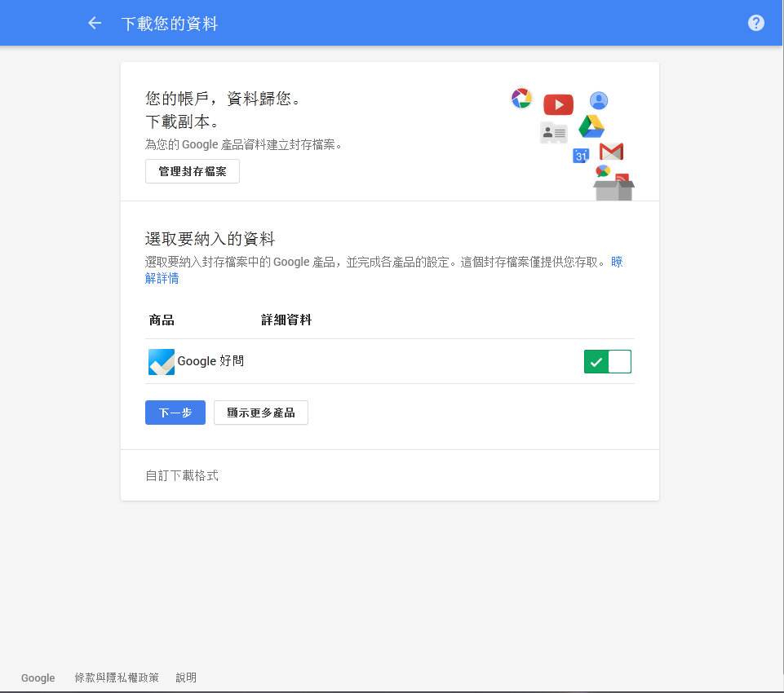Viewport: 784px width, 693px height.
Task: Click the 詳細資料 column header
Action: click(286, 320)
